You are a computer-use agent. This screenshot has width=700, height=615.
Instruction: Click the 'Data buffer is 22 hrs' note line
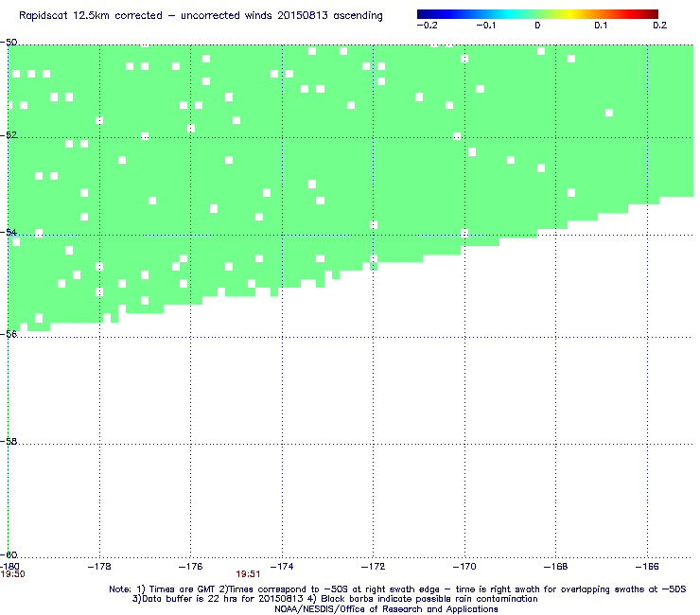pos(335,599)
